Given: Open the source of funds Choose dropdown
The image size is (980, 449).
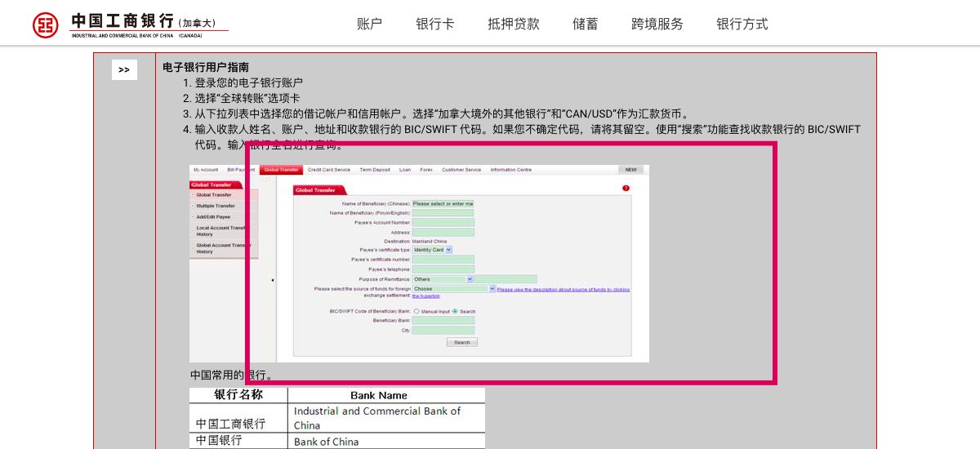Looking at the screenshot, I should click(492, 289).
